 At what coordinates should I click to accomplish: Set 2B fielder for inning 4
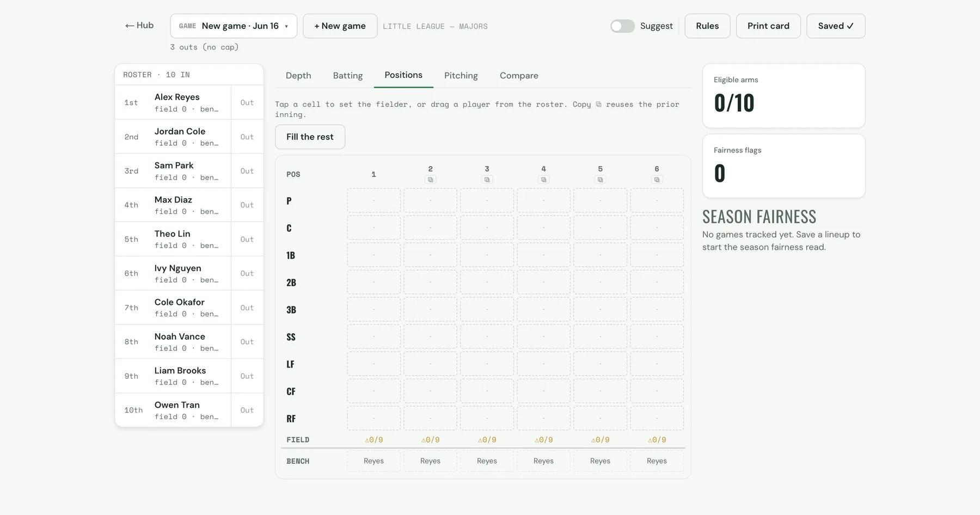[543, 282]
